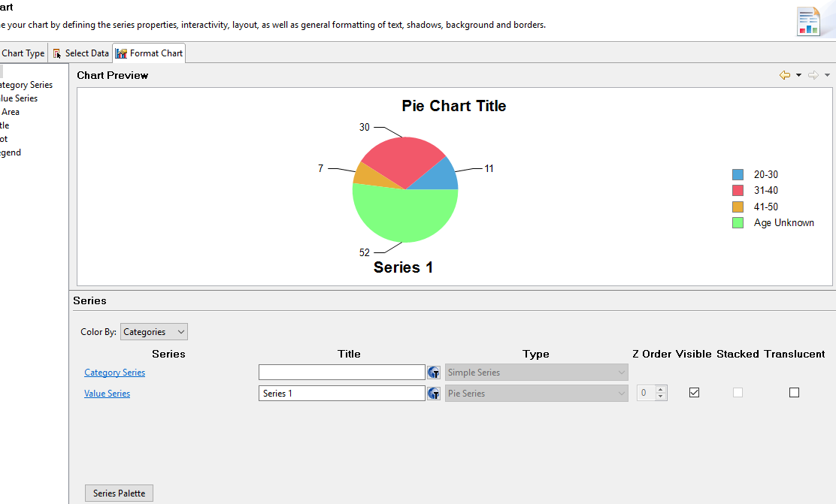The width and height of the screenshot is (836, 504).
Task: Click the back navigation arrow icon
Action: coord(785,75)
